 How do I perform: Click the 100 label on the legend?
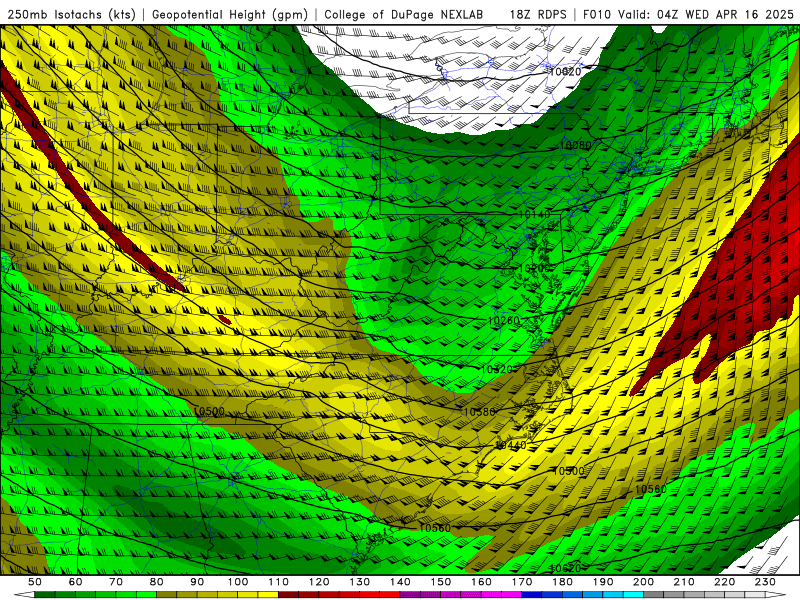pyautogui.click(x=238, y=582)
